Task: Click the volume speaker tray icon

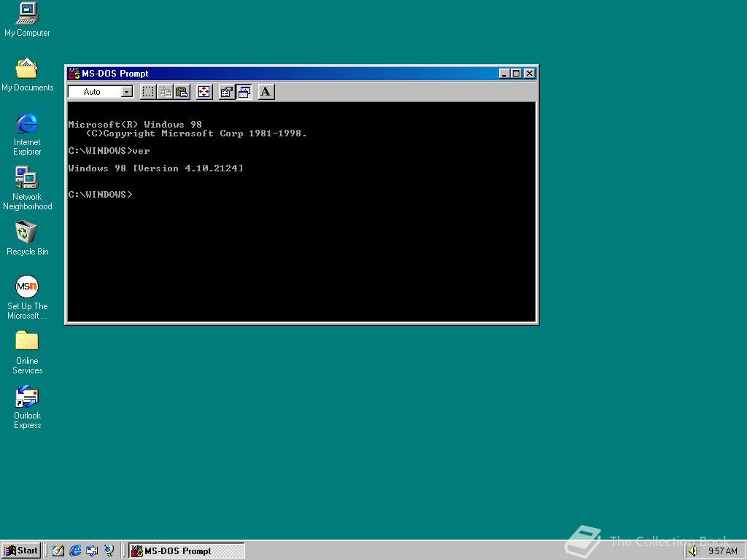Action: (693, 551)
